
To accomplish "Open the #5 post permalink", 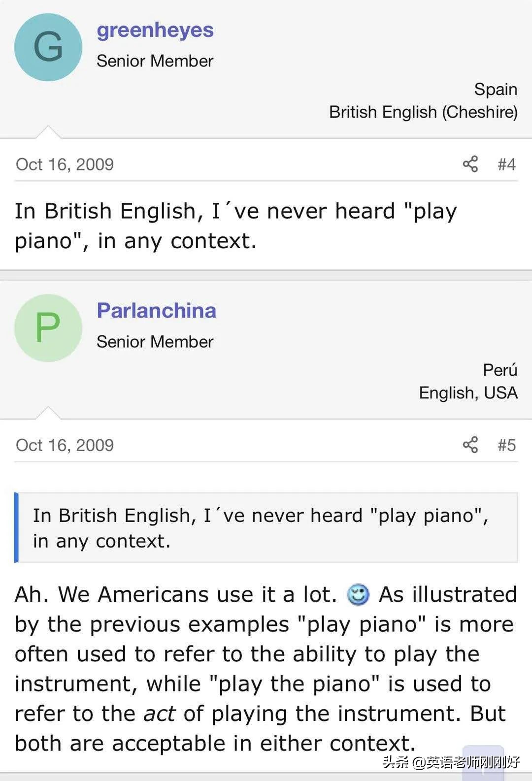I will [x=506, y=445].
